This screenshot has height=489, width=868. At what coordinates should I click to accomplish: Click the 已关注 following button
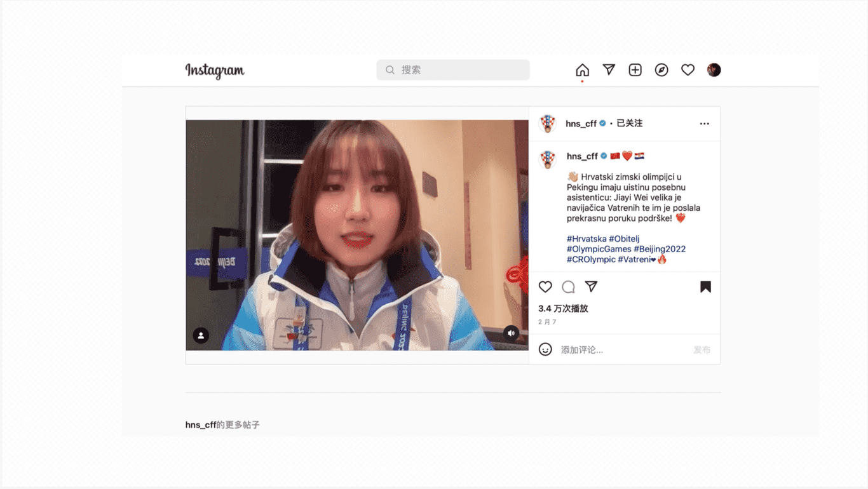(x=629, y=123)
